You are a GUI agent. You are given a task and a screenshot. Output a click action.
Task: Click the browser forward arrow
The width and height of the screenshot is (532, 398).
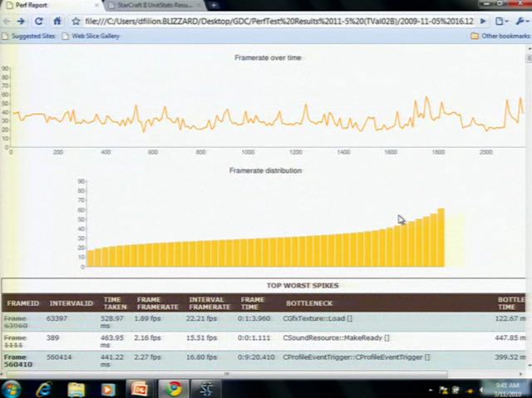(x=21, y=21)
